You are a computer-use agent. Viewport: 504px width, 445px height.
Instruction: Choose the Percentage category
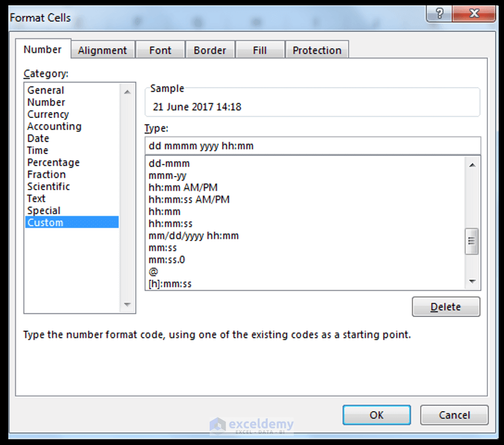tap(53, 162)
